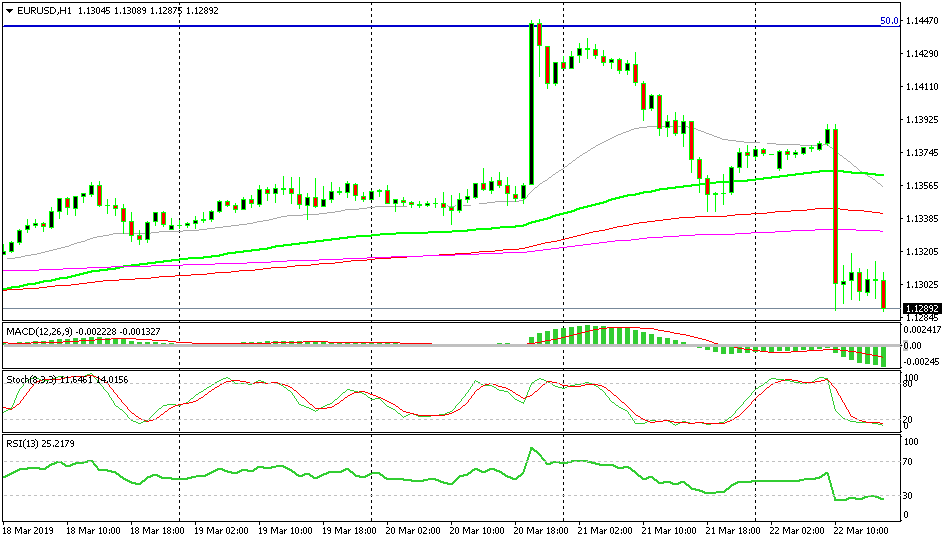The width and height of the screenshot is (943, 542).
Task: Select the 19 Mar 10:00 time label
Action: [x=285, y=531]
